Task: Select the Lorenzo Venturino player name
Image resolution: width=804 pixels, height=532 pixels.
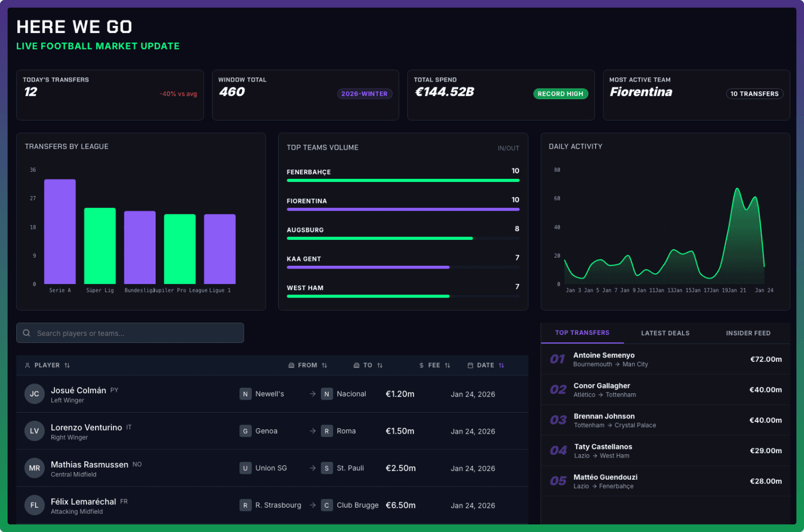Action: tap(86, 428)
